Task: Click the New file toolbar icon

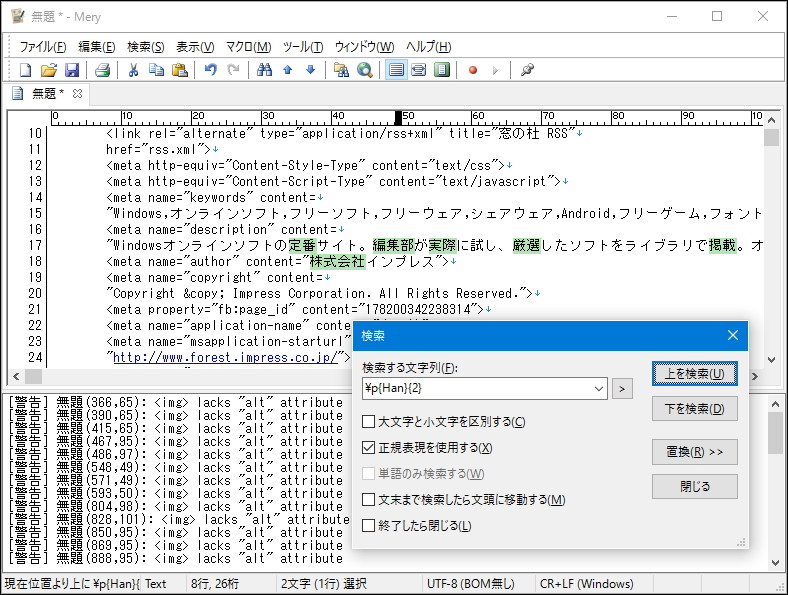Action: point(25,70)
